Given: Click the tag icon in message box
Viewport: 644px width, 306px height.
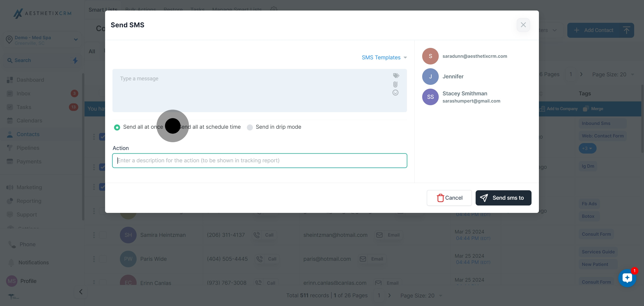Looking at the screenshot, I should coord(396,76).
